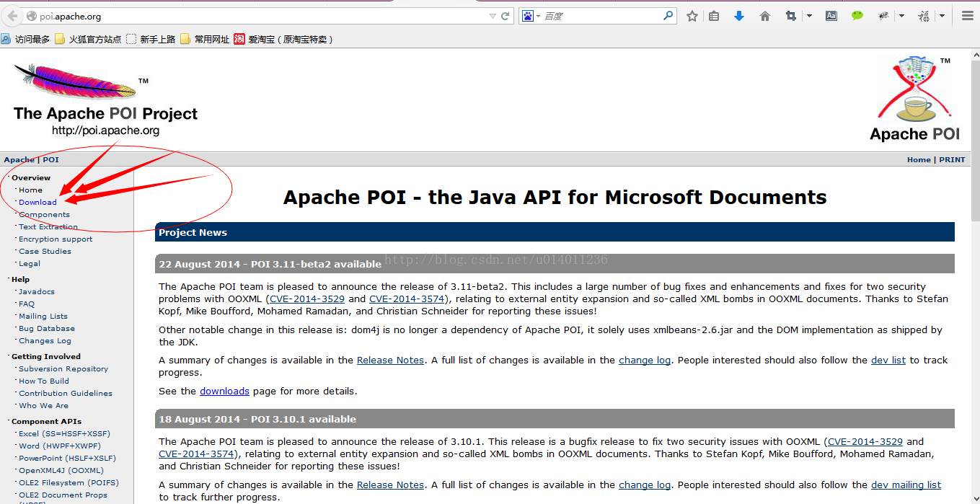Screen dimensions: 980x504
Task: Open Javadocs under Help
Action: [37, 292]
